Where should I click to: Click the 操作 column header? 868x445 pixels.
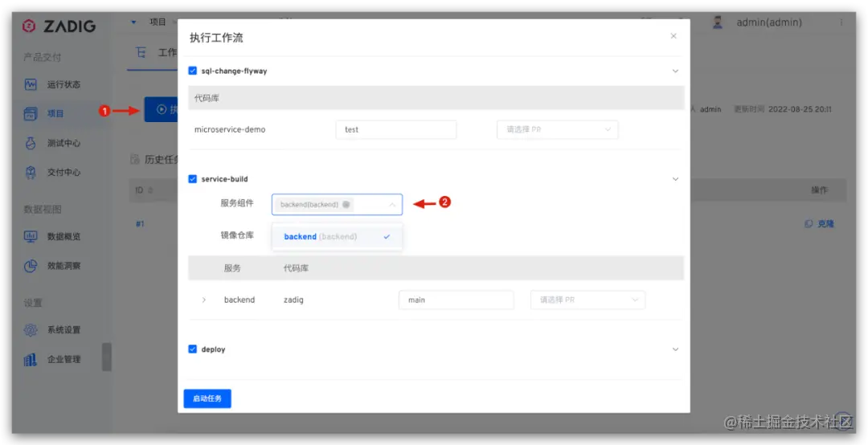click(x=819, y=190)
